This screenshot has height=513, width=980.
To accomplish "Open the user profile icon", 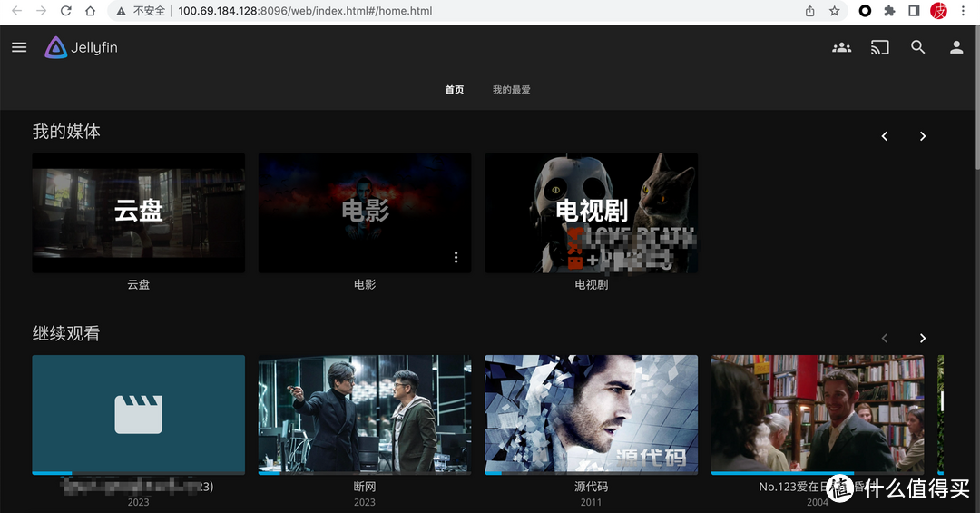I will tap(956, 47).
